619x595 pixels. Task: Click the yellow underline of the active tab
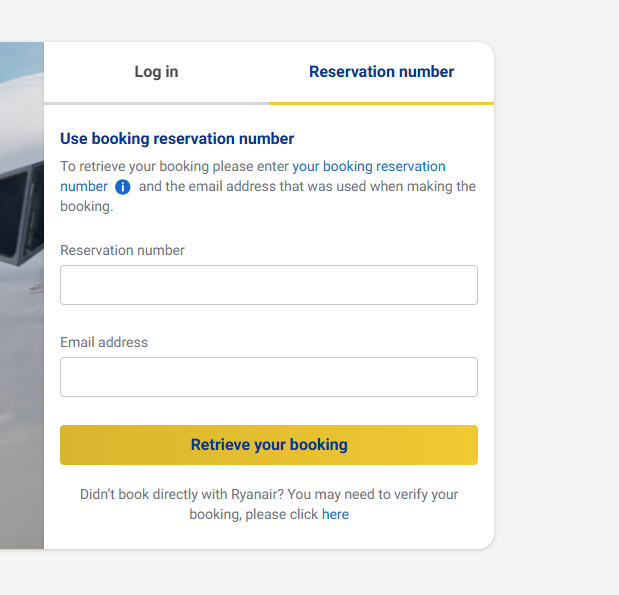click(x=381, y=103)
